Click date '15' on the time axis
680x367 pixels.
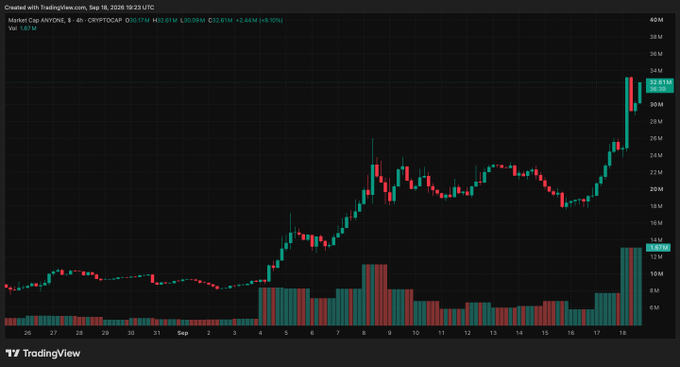pos(545,333)
